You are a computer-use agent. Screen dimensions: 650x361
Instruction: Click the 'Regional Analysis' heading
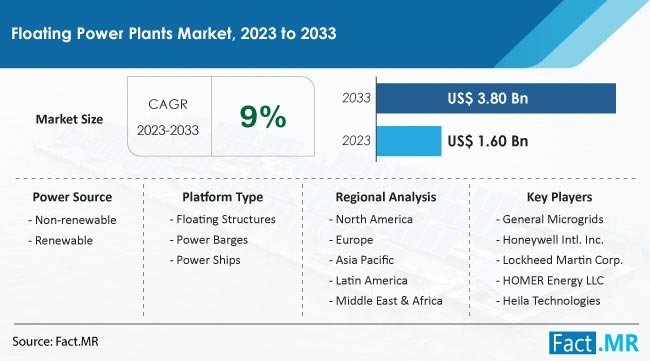pos(386,197)
